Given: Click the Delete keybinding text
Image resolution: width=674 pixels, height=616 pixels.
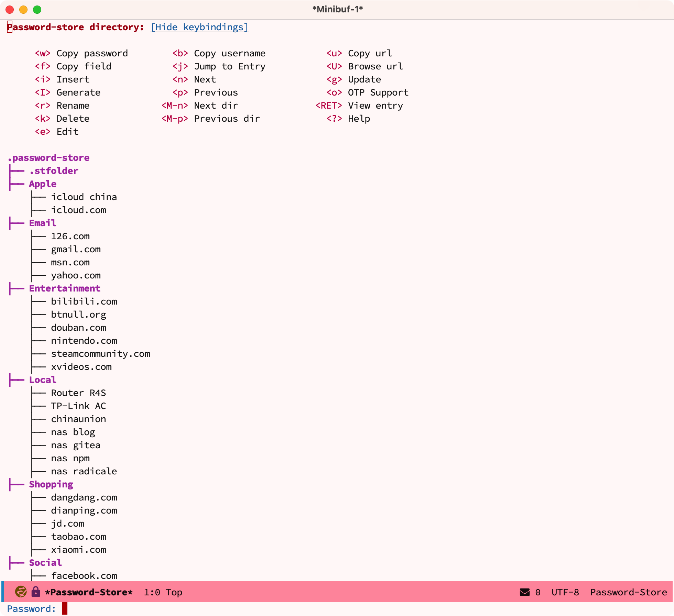Looking at the screenshot, I should pyautogui.click(x=73, y=119).
